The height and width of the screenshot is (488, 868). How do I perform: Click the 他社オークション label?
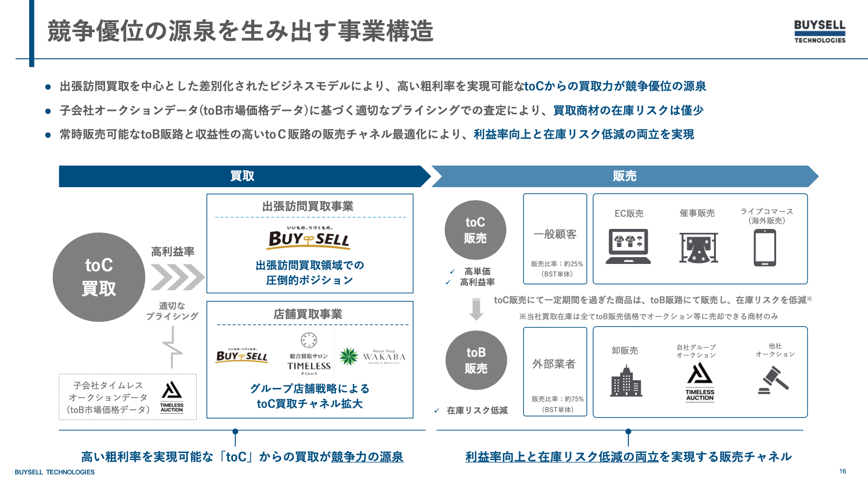click(775, 350)
